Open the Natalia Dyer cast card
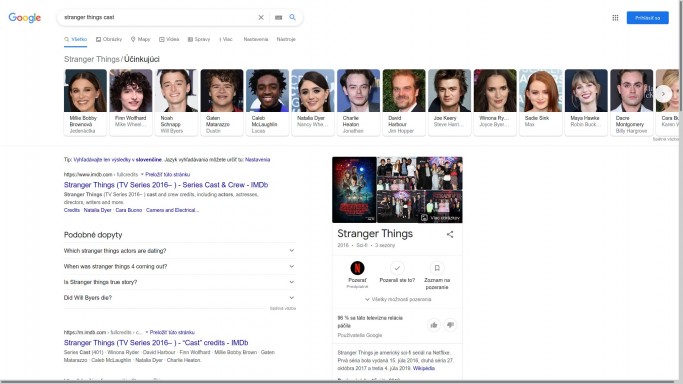This screenshot has width=683, height=384. pyautogui.click(x=313, y=102)
